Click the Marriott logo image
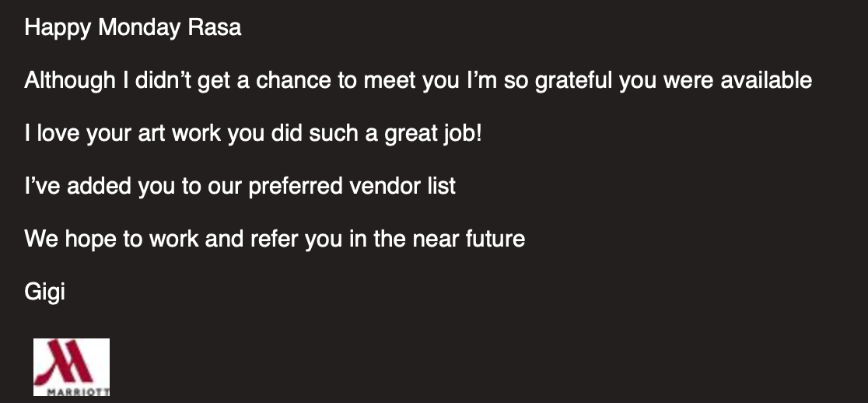 point(72,367)
